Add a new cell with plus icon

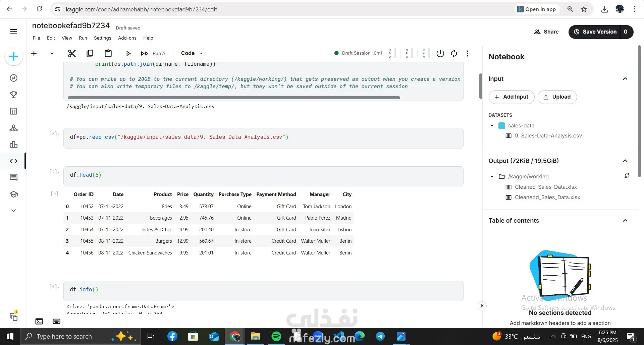[34, 53]
